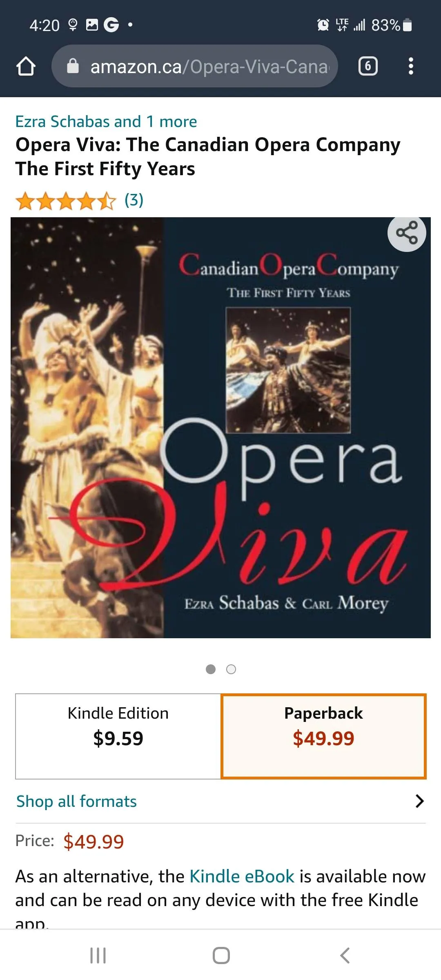Open the (3) review count link
Viewport: 441px width, 980px height.
(x=134, y=200)
